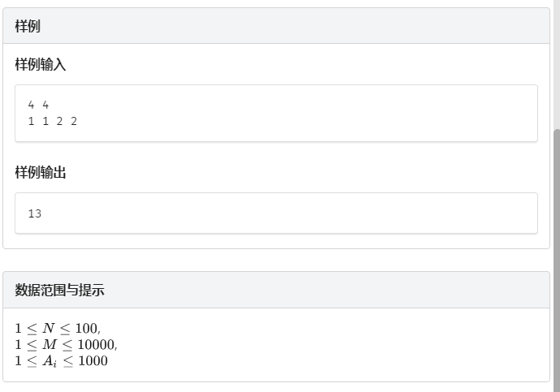560x392 pixels.
Task: Click empty space right of '1 1 2 2'
Action: (x=308, y=121)
